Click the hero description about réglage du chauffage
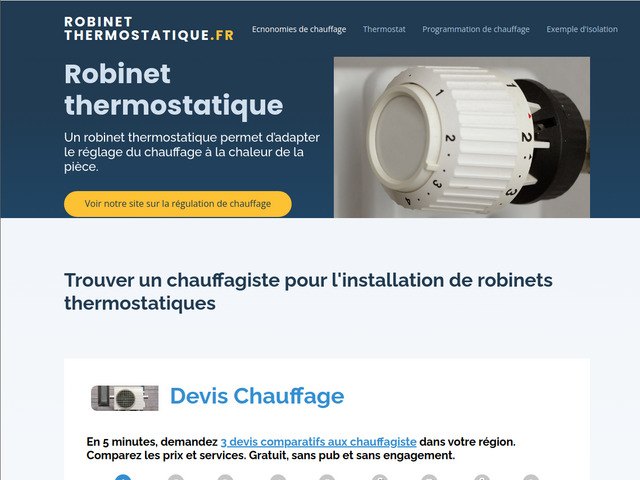The image size is (640, 480). pos(192,152)
